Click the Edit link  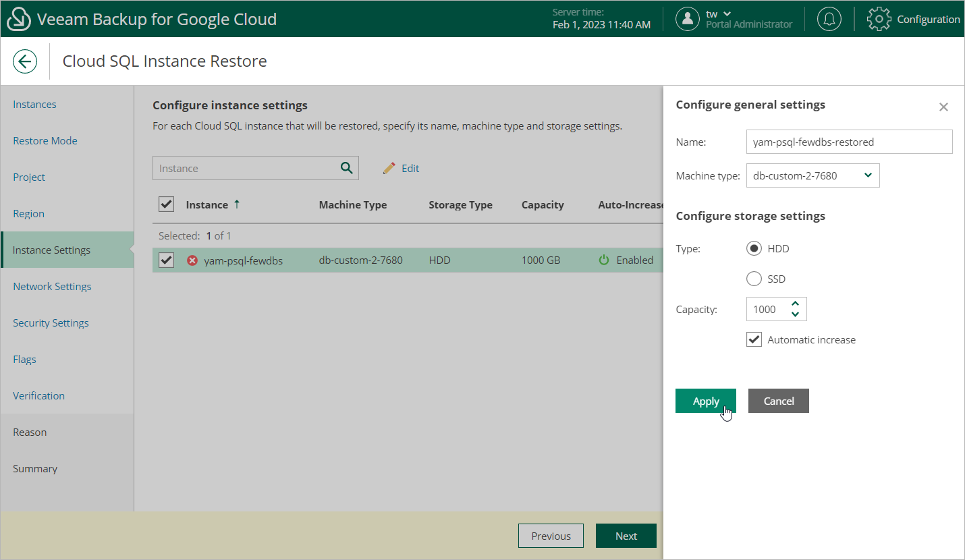410,169
